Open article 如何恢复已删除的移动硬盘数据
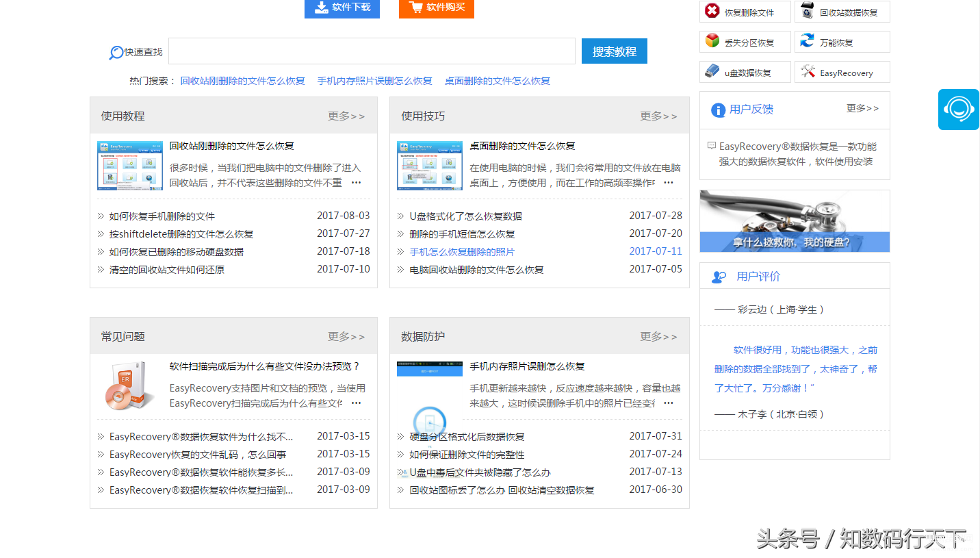This screenshot has width=980, height=558. click(x=177, y=252)
